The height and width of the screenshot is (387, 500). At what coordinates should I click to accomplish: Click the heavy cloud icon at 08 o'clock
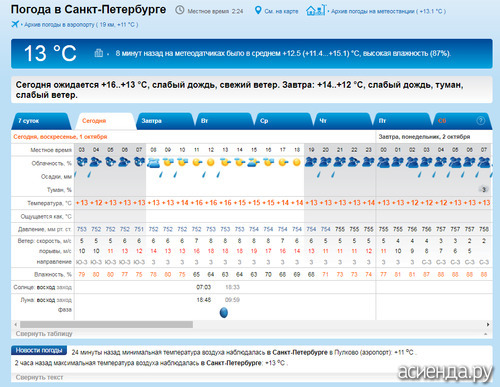point(153,163)
